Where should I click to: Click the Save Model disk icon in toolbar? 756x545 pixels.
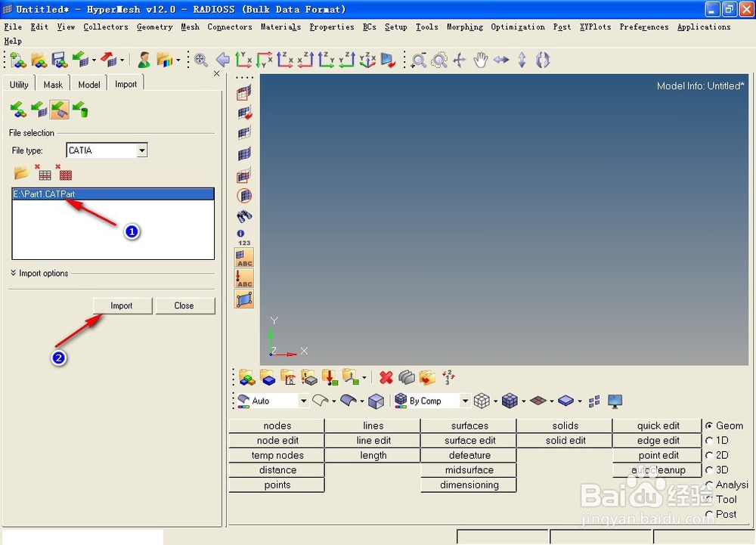[x=59, y=60]
